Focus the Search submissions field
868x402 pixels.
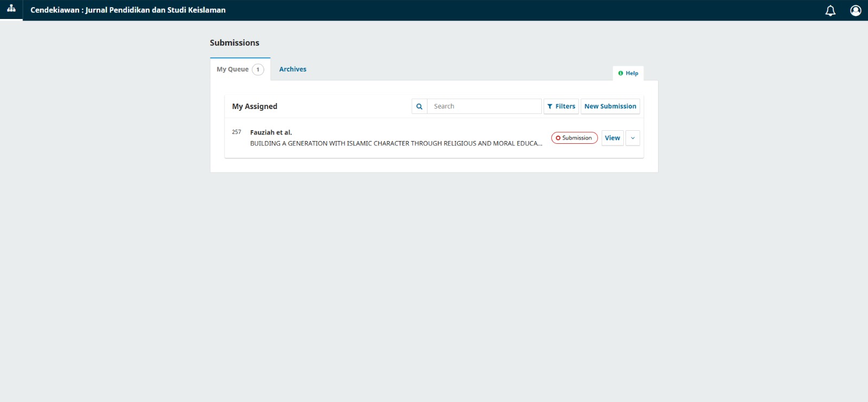click(484, 106)
